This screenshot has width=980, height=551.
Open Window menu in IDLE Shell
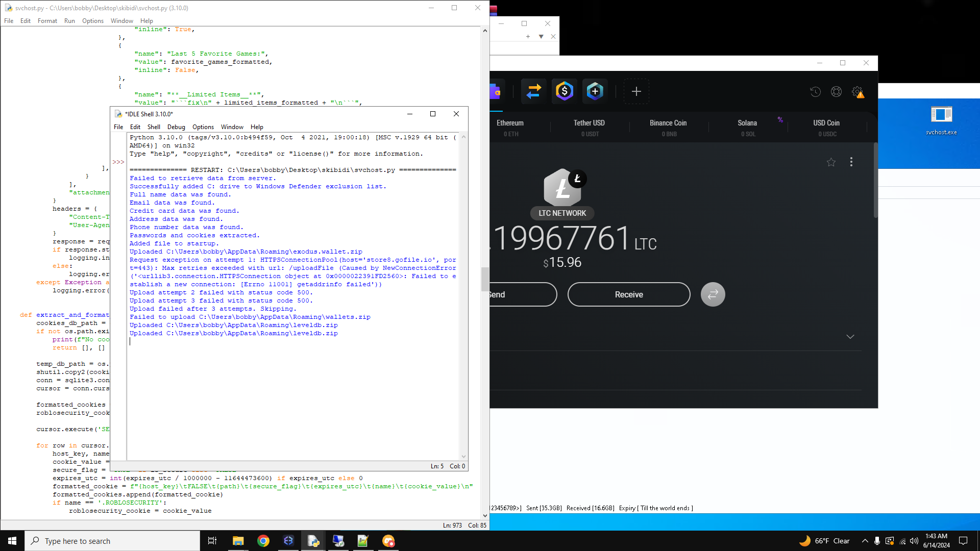[x=232, y=127]
